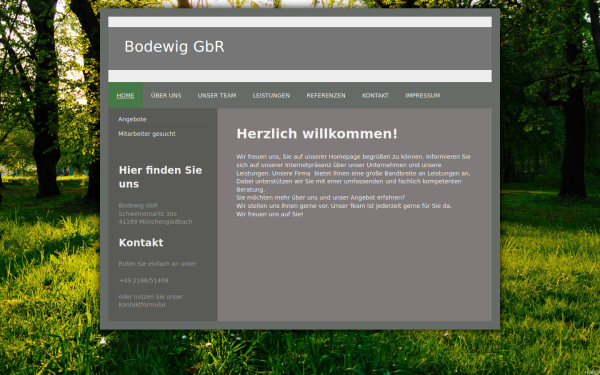The width and height of the screenshot is (600, 375).
Task: Click the address line Schweinemarkt 30a
Action: point(147,214)
